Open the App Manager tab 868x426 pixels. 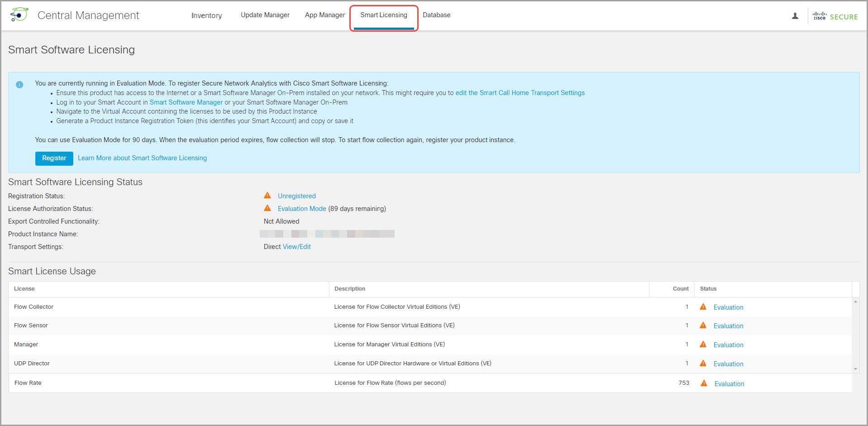[325, 15]
